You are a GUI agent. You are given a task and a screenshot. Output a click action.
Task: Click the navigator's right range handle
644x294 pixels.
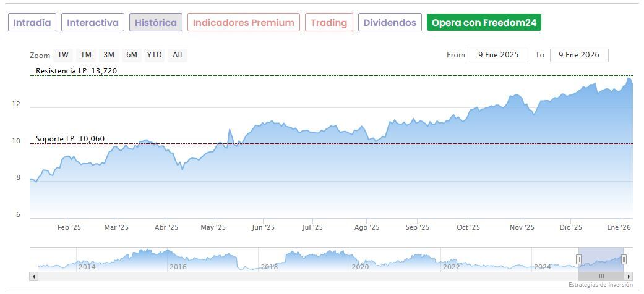pos(624,259)
